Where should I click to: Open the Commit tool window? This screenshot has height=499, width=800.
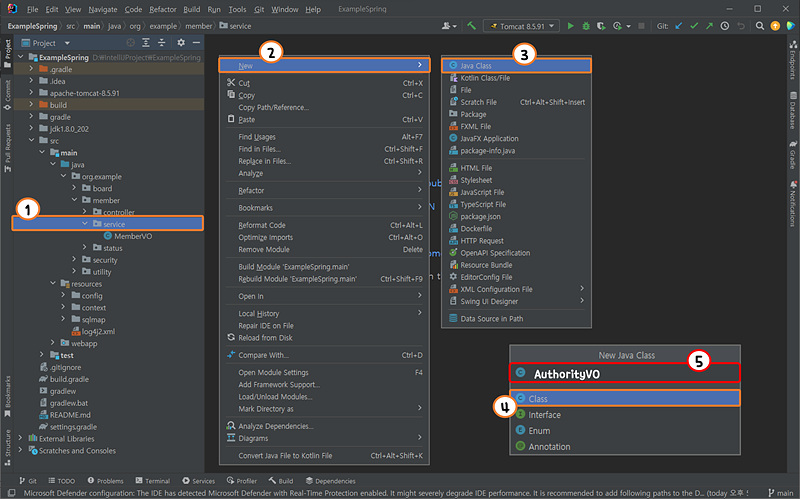(x=7, y=95)
